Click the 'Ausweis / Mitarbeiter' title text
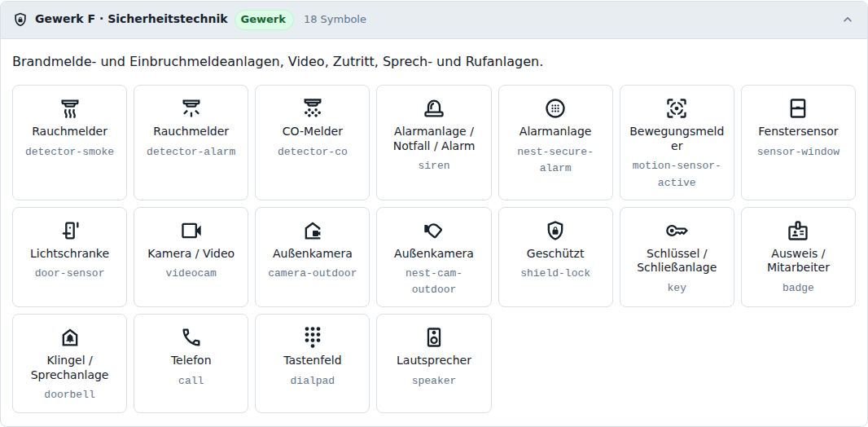This screenshot has height=427, width=868. click(798, 260)
